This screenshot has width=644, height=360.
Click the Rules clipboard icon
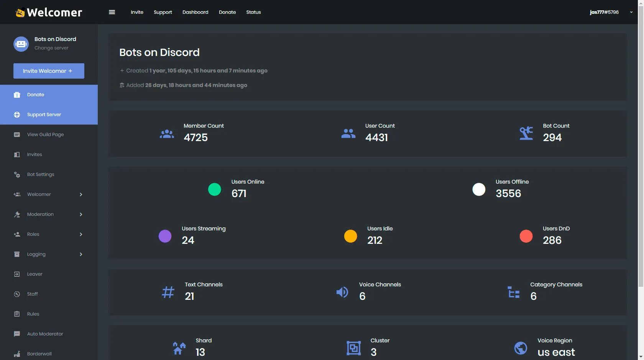pyautogui.click(x=17, y=314)
